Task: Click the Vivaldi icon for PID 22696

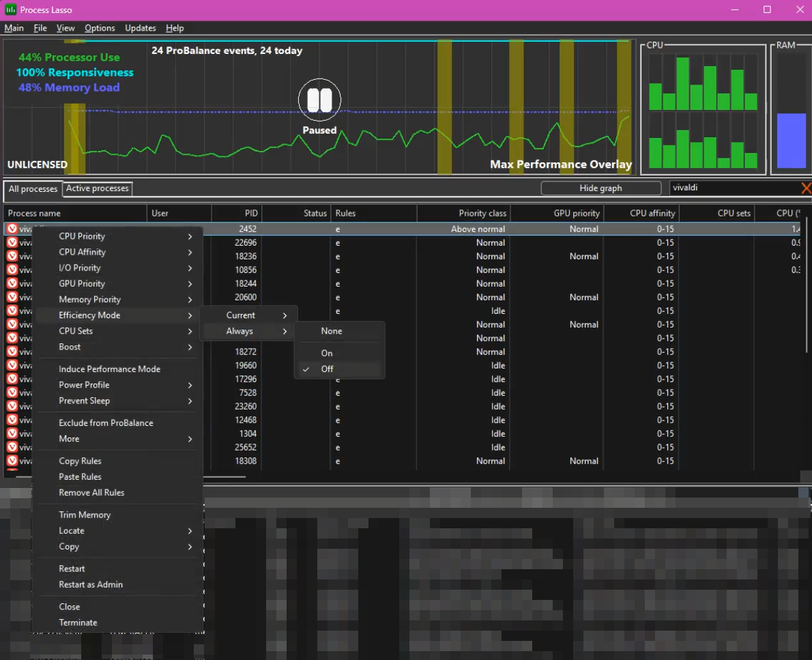Action: tap(12, 242)
